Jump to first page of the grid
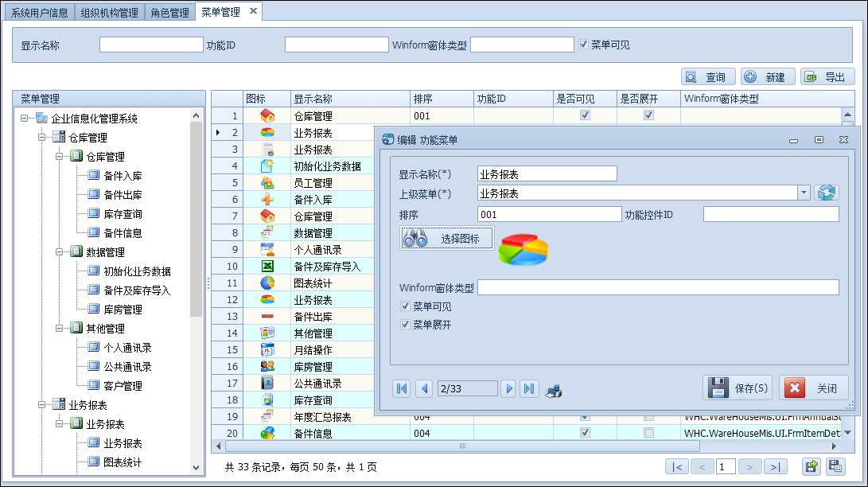 pos(678,467)
